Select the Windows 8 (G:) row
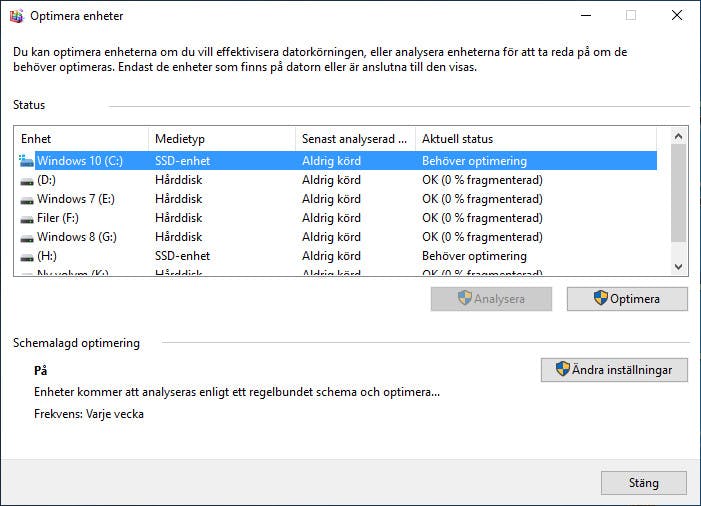This screenshot has height=506, width=701. 336,237
